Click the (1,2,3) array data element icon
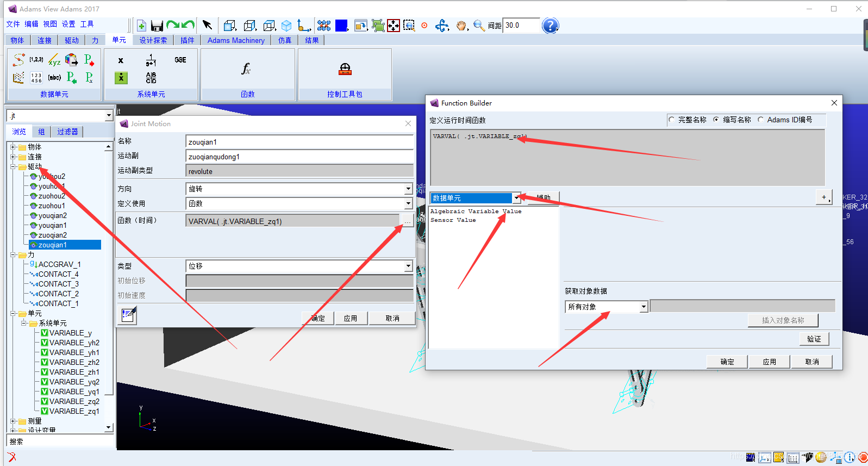This screenshot has width=868, height=466. [36, 59]
